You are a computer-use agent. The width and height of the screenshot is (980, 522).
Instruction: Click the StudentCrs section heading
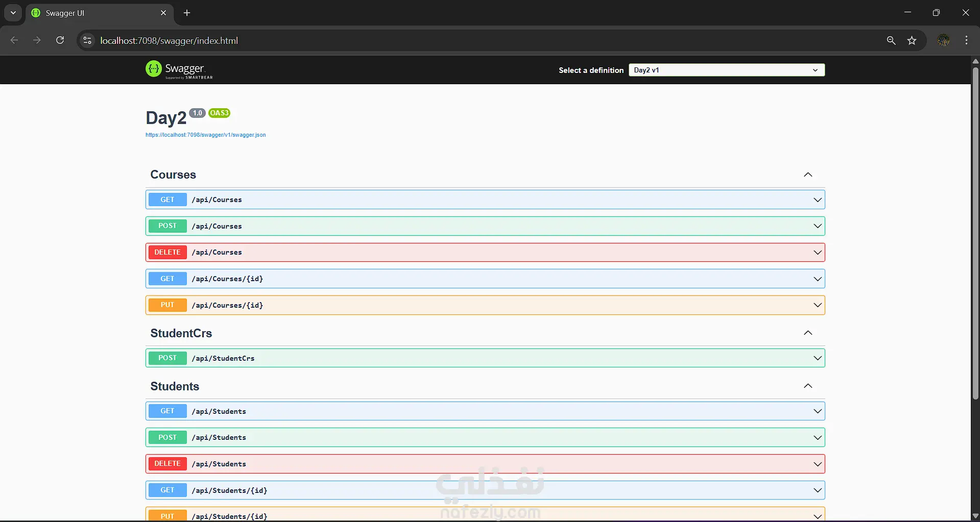tap(181, 333)
